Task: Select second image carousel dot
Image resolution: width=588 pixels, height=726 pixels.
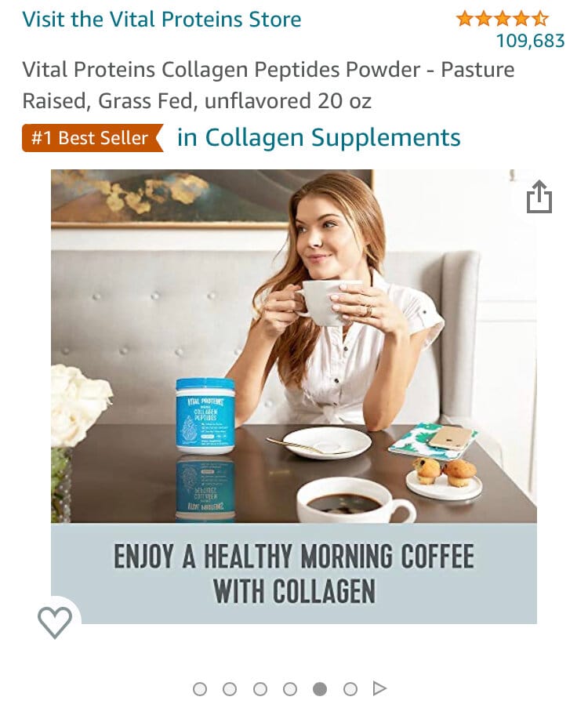Action: [x=230, y=689]
